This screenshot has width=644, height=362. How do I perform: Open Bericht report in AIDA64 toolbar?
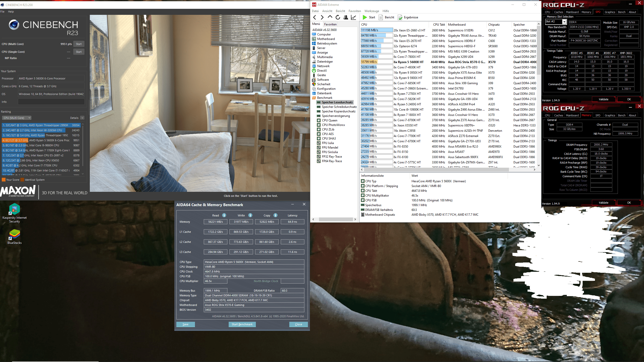pos(387,17)
